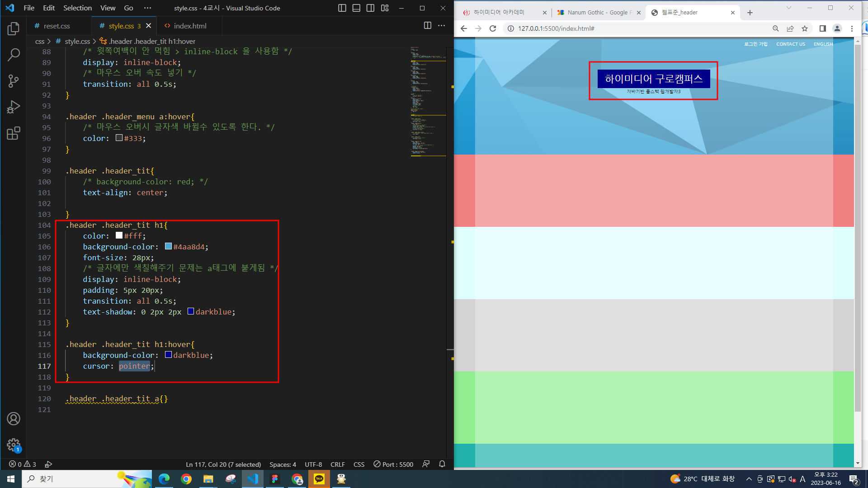Image resolution: width=868 pixels, height=488 pixels.
Task: Toggle the primary sidebar layout button
Action: pyautogui.click(x=342, y=8)
